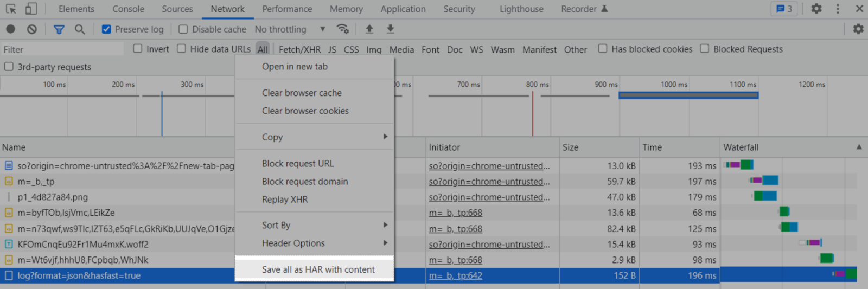Enable the Disable cache checkbox
The image size is (868, 289).
tap(183, 29)
